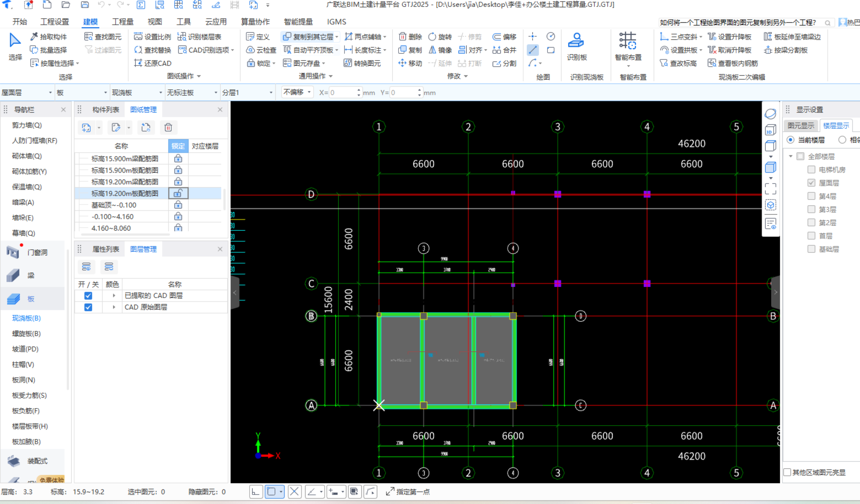
Task: Toggle CAD 原始图层 checkbox
Action: click(88, 307)
